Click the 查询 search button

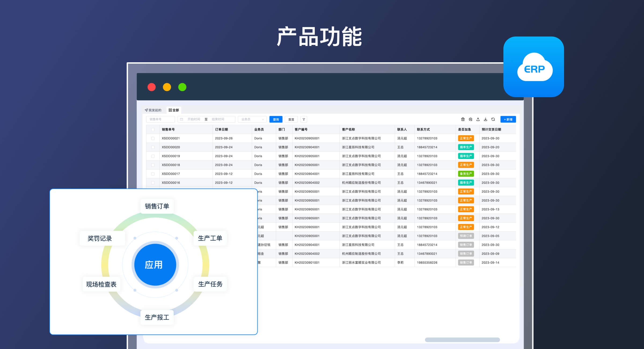pyautogui.click(x=276, y=119)
